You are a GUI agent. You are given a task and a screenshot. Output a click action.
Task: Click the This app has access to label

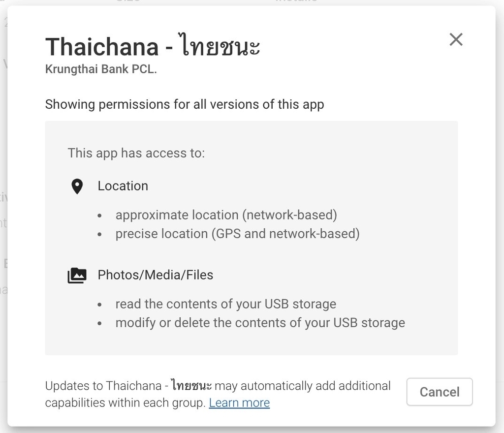(x=136, y=153)
